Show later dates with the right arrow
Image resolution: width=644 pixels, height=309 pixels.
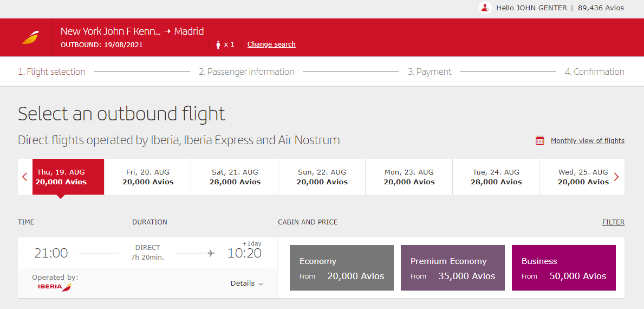[x=616, y=177]
